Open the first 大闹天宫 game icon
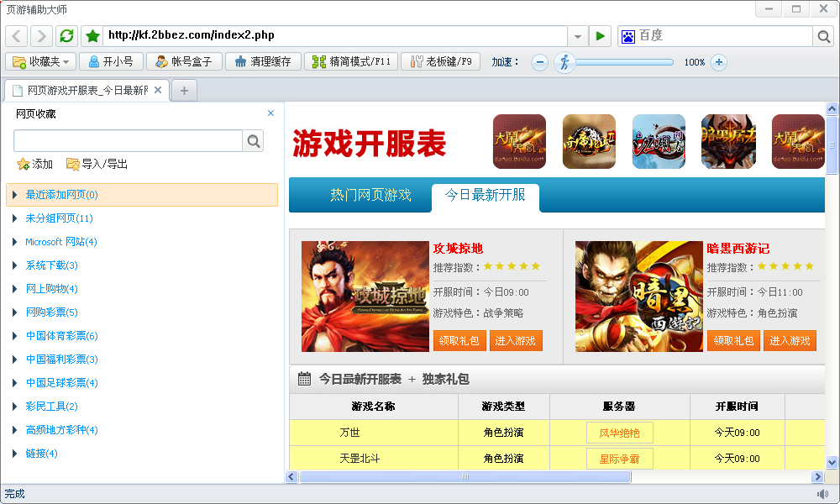Viewport: 840px width, 504px height. (x=519, y=141)
